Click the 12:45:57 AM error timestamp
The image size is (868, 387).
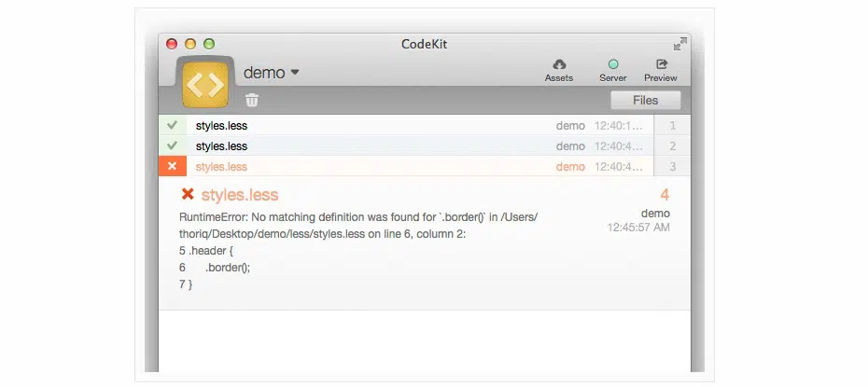point(638,227)
